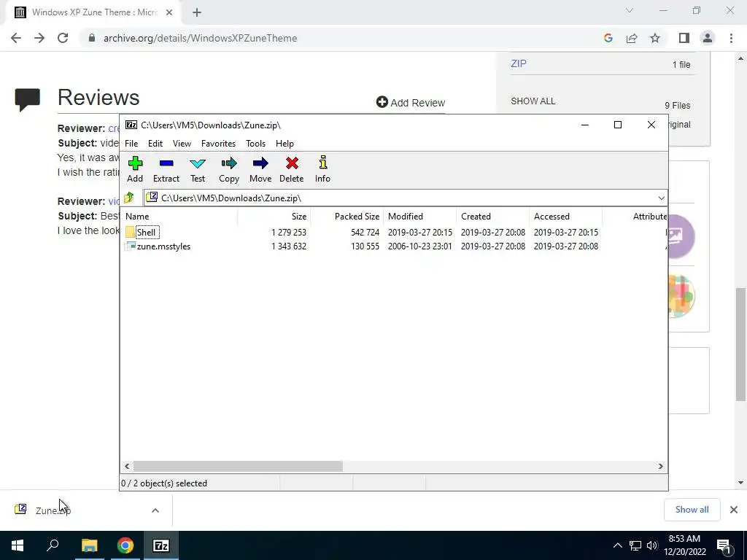The image size is (747, 560).
Task: Click SHOW ALL files link
Action: pyautogui.click(x=533, y=101)
